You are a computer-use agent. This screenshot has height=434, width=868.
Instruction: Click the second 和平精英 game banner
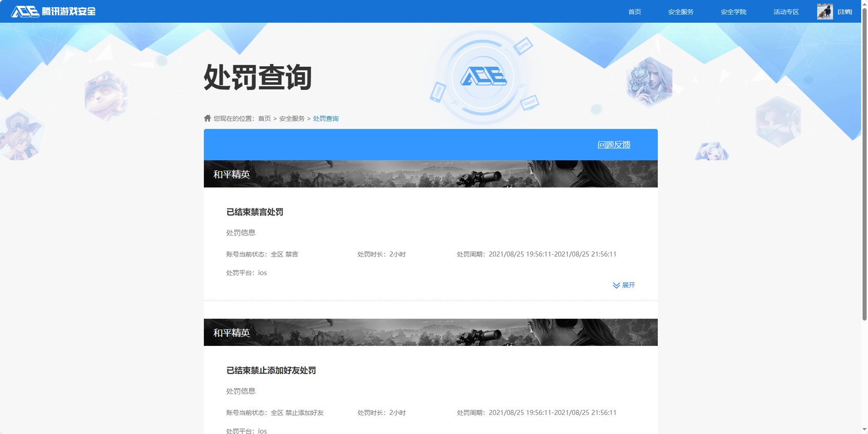430,332
